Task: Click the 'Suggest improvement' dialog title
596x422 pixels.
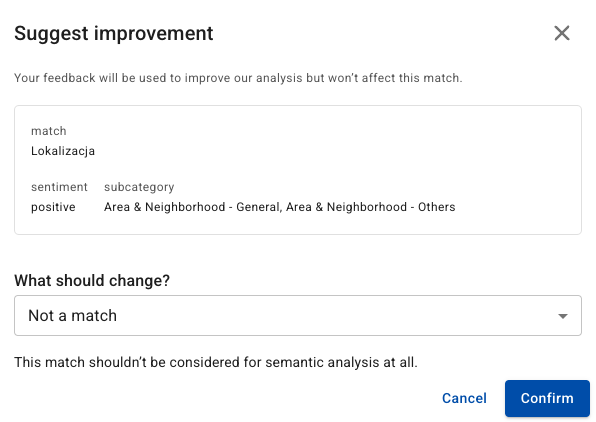Action: 114,33
